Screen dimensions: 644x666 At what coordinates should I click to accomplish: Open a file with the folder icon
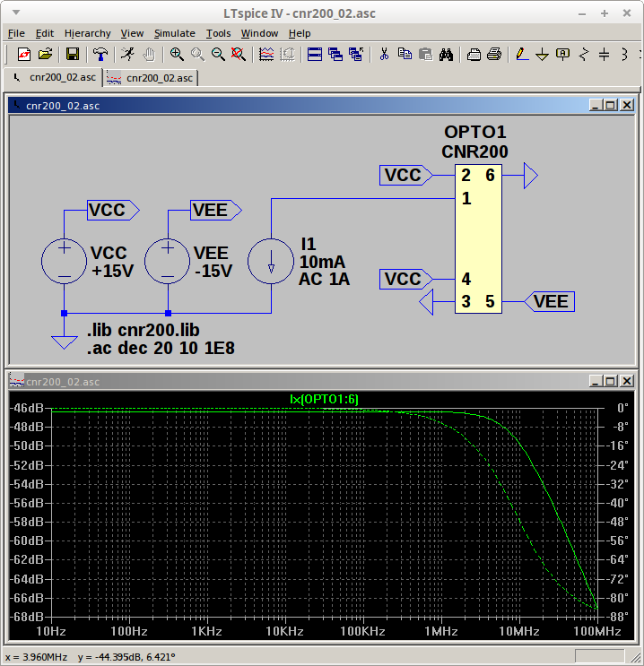45,55
